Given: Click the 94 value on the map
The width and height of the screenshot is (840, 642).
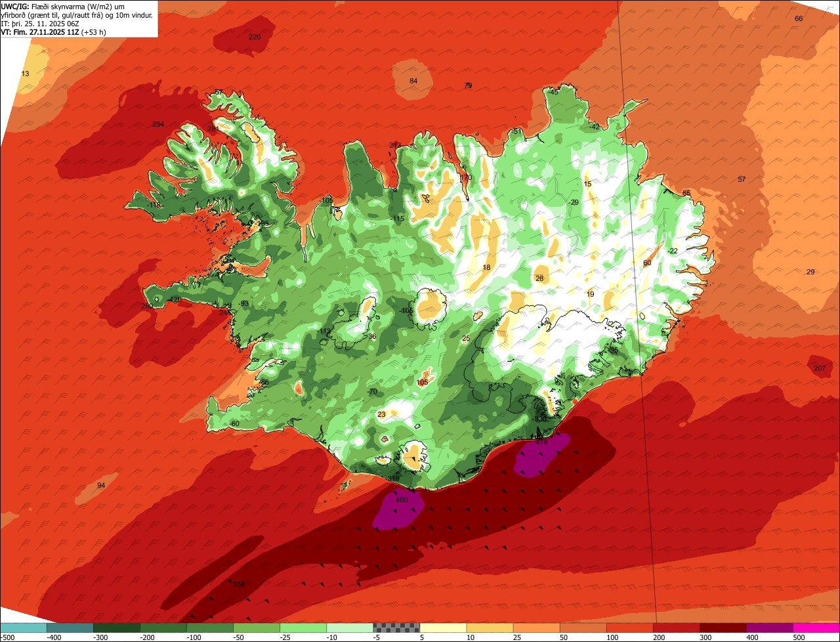Looking at the screenshot, I should point(101,485).
